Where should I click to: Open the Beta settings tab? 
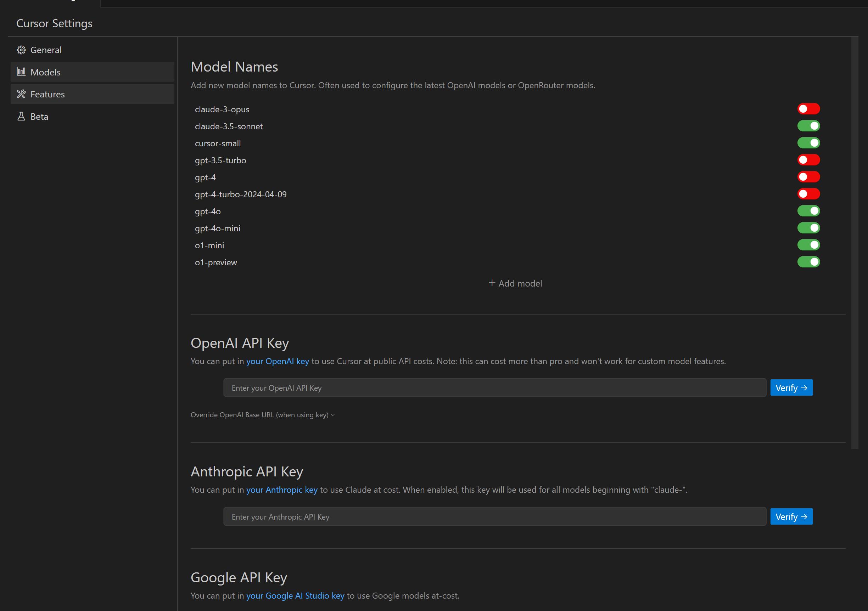(39, 117)
